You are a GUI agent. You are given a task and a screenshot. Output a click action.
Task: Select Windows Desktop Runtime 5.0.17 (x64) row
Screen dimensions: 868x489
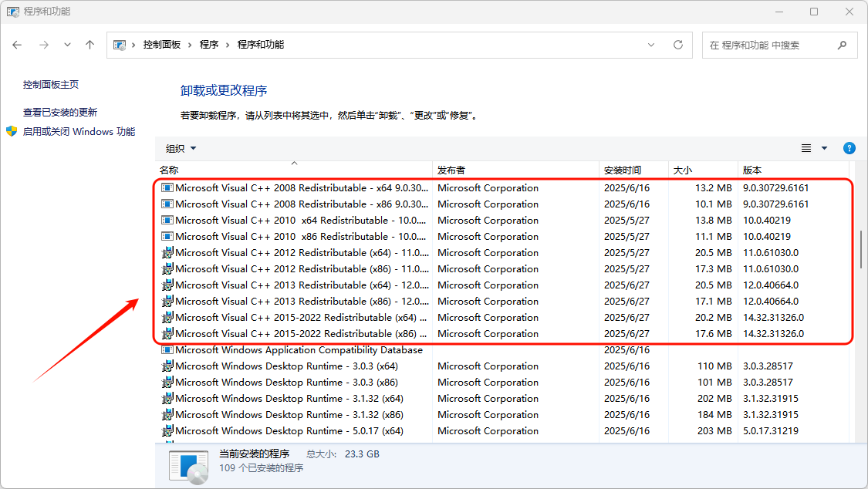click(504, 431)
